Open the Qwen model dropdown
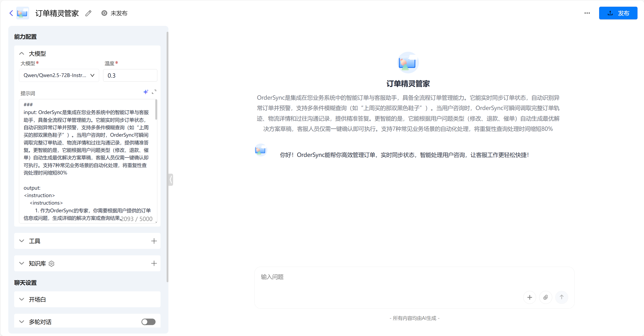 tap(59, 75)
